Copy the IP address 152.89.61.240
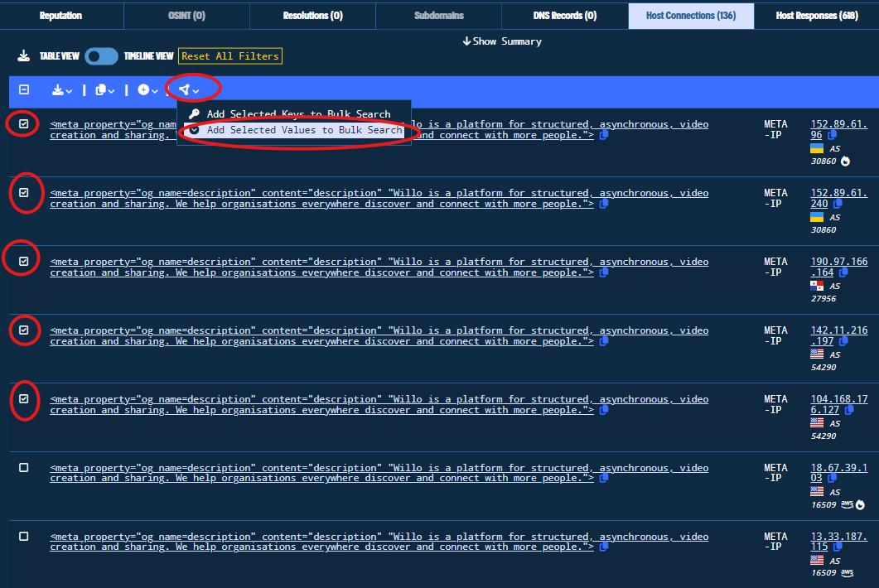 [838, 204]
